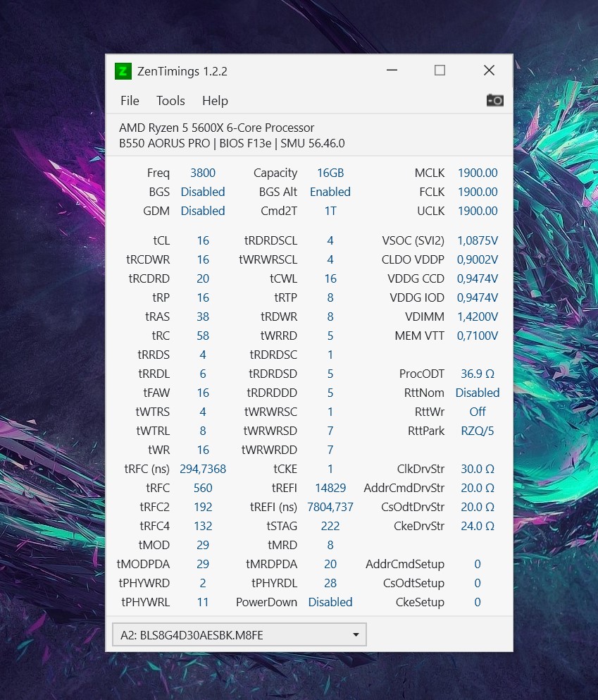598x700 pixels.
Task: Expand the A2 memory module dropdown arrow
Action: tap(356, 634)
